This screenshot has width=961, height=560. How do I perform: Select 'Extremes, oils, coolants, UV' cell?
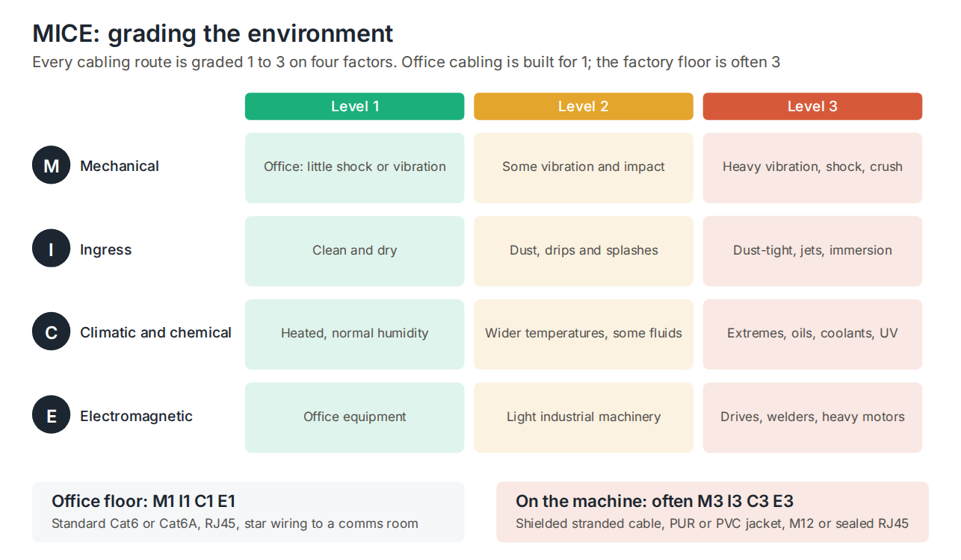tap(812, 335)
